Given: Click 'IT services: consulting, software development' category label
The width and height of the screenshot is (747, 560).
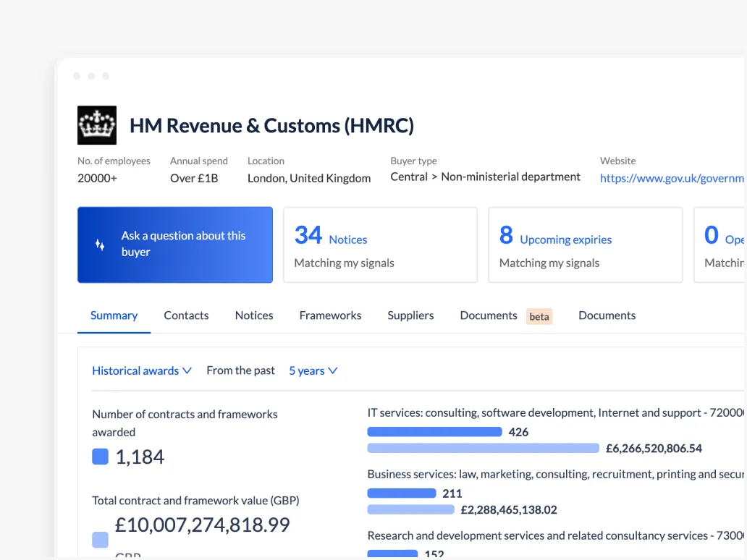Looking at the screenshot, I should click(x=555, y=412).
